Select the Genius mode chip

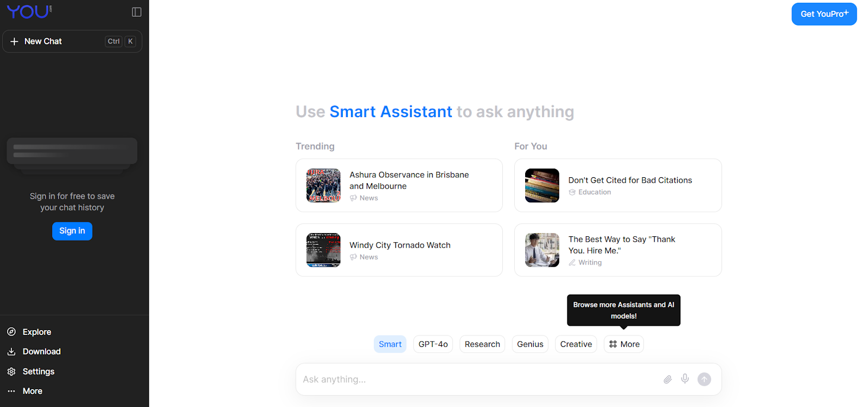530,344
